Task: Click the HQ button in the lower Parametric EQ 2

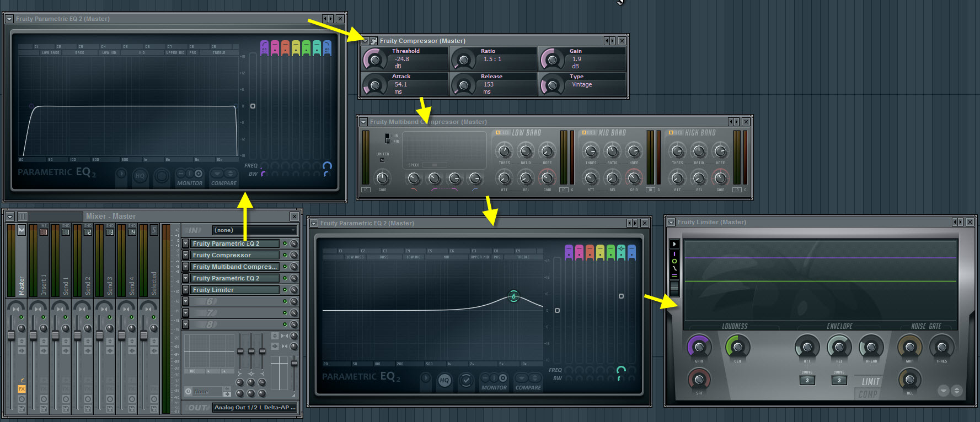Action: [445, 380]
